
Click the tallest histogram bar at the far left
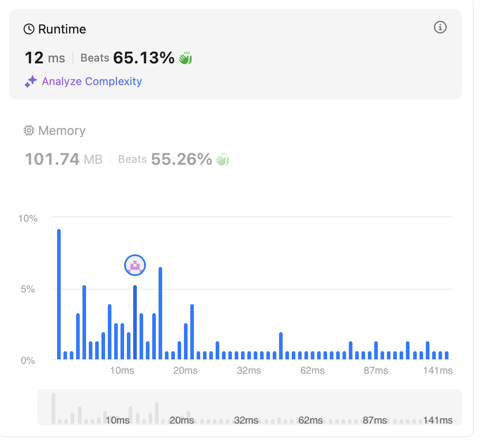point(59,294)
